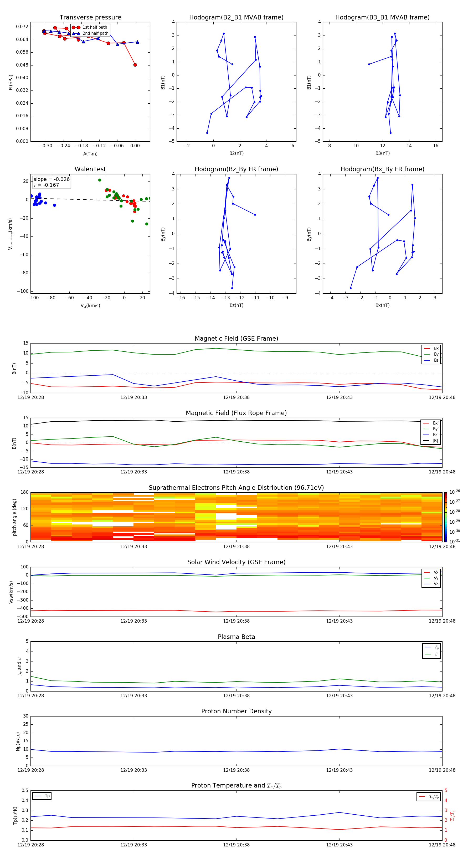Select the Suprathermal Electrons Pitch Angle Distribution title

click(x=236, y=488)
